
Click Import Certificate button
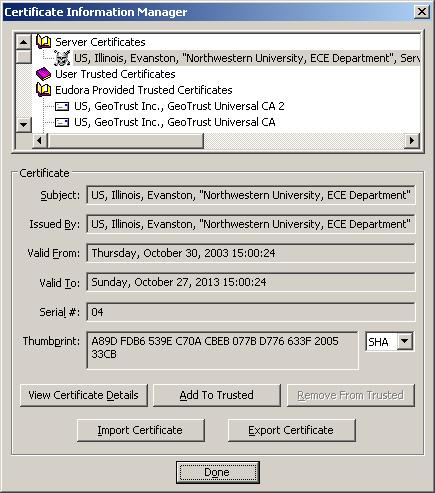pyautogui.click(x=140, y=430)
